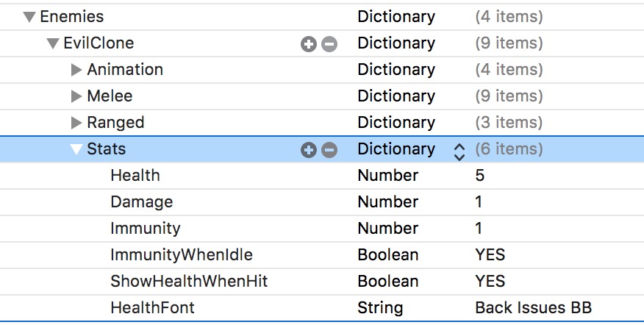Screen dimensions: 644x325
Task: Collapse the Stats dictionary
Action: click(76, 149)
